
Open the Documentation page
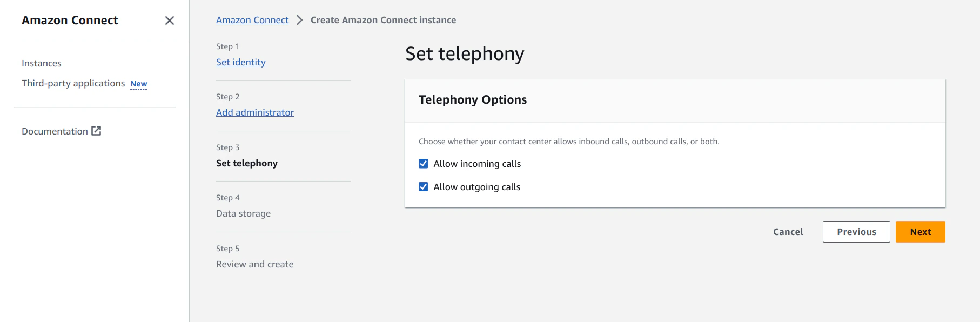point(55,131)
